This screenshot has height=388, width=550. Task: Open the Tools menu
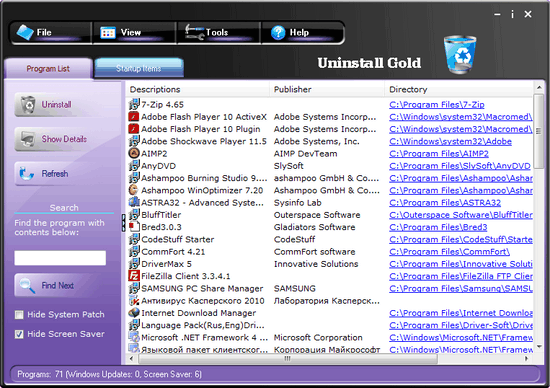pos(219,33)
